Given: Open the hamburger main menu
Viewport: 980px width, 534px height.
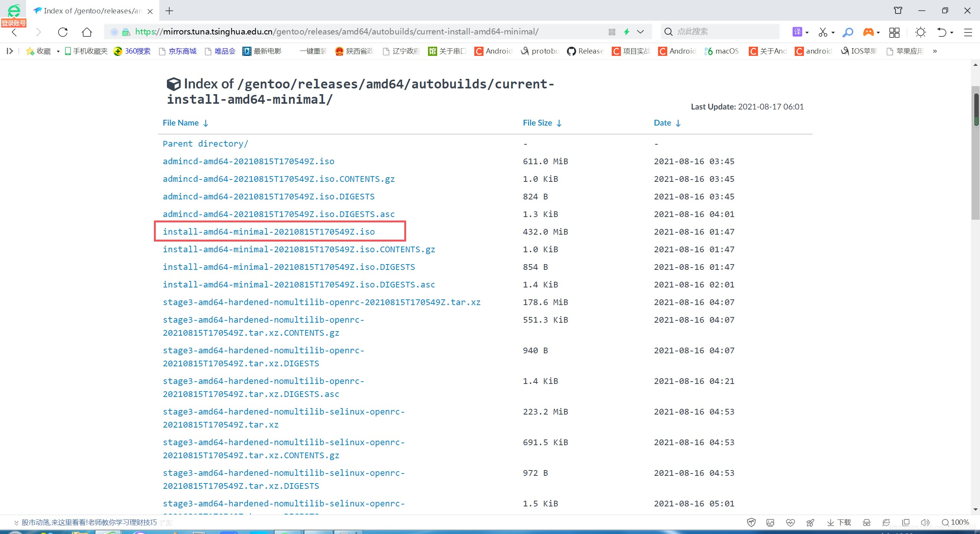Looking at the screenshot, I should pos(968,32).
